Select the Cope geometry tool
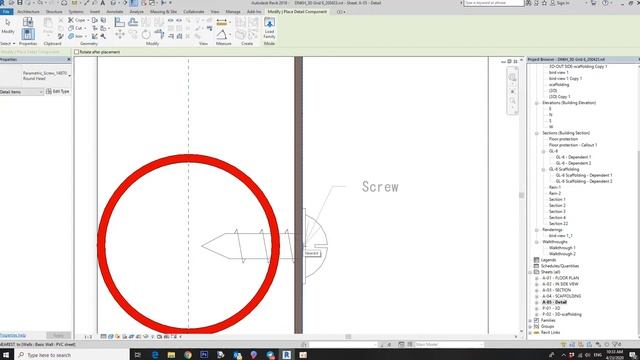 pos(77,20)
